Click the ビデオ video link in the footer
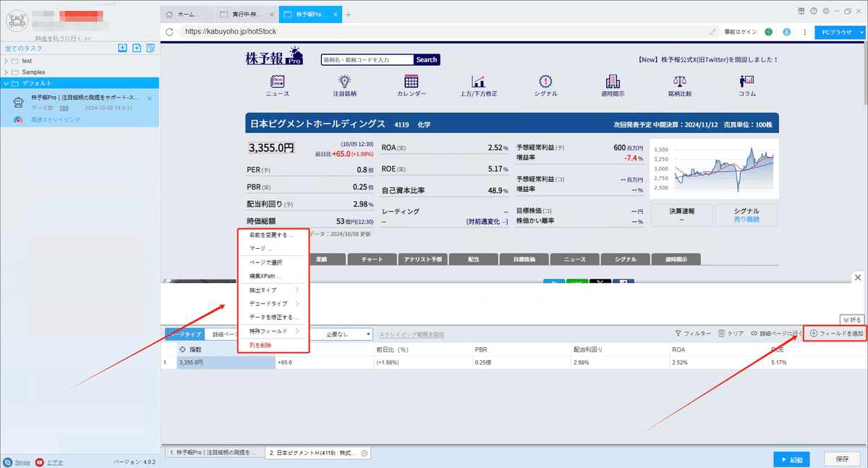The image size is (868, 468). (55, 461)
